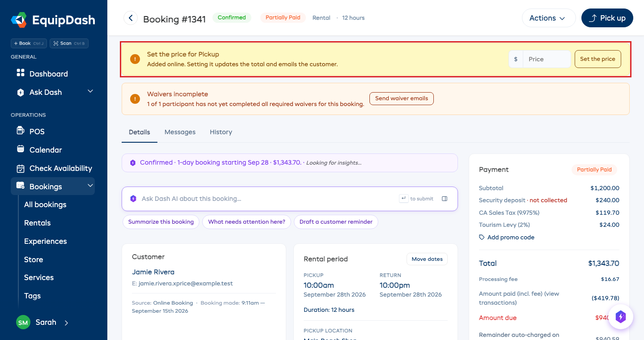Viewport: 644px width, 340px height.
Task: Switch to the History tab
Action: pyautogui.click(x=221, y=132)
